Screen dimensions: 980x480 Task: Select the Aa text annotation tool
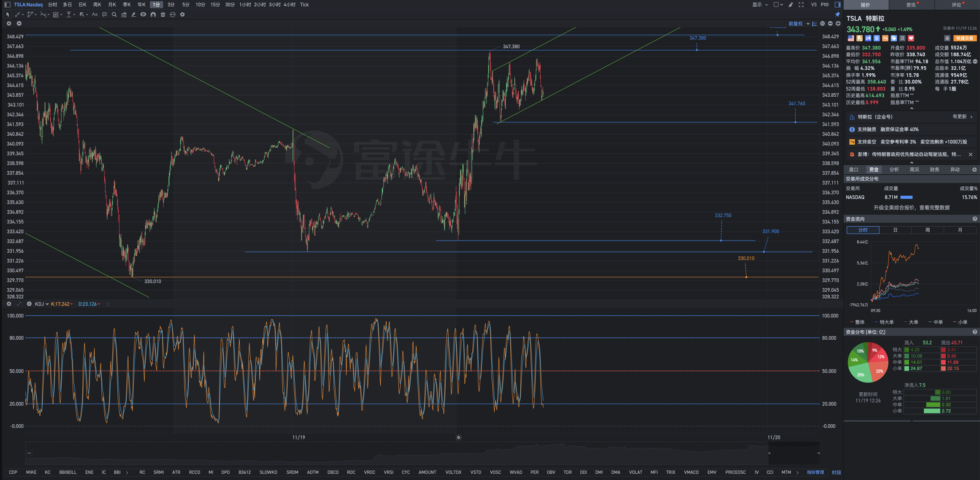[x=95, y=14]
